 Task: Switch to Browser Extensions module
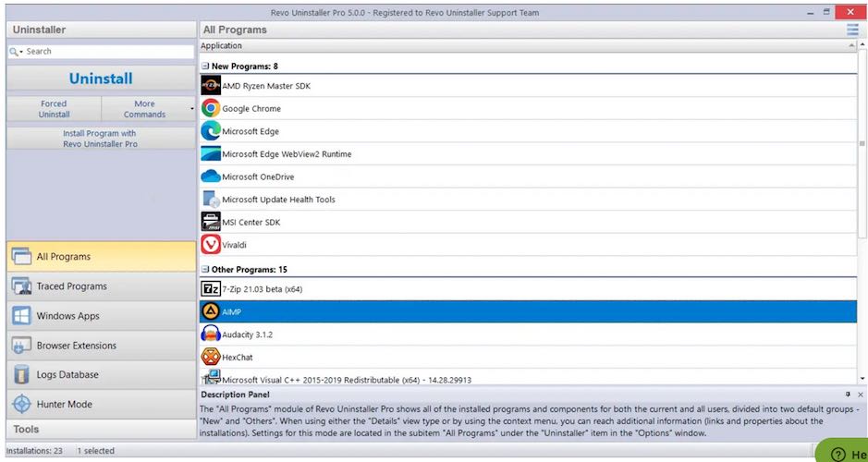pos(102,346)
